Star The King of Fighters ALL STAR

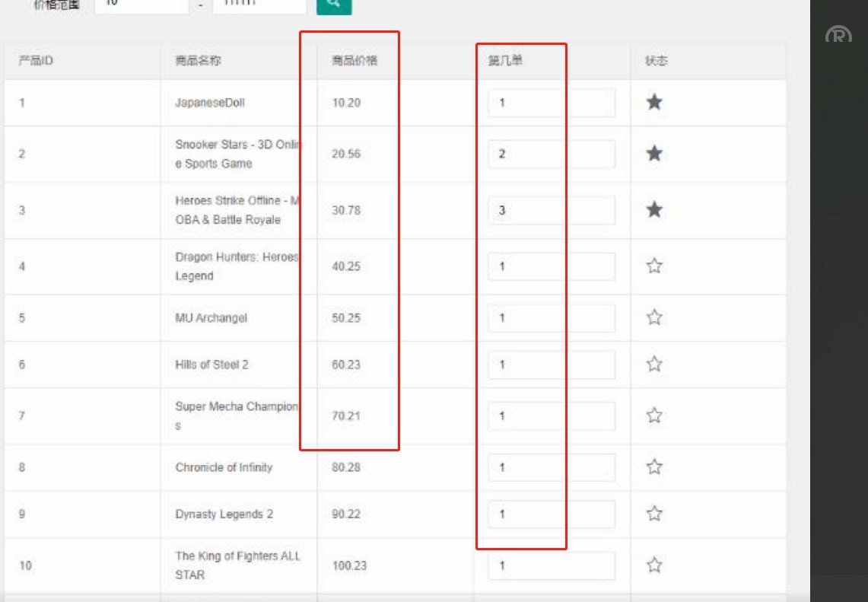[x=654, y=565]
